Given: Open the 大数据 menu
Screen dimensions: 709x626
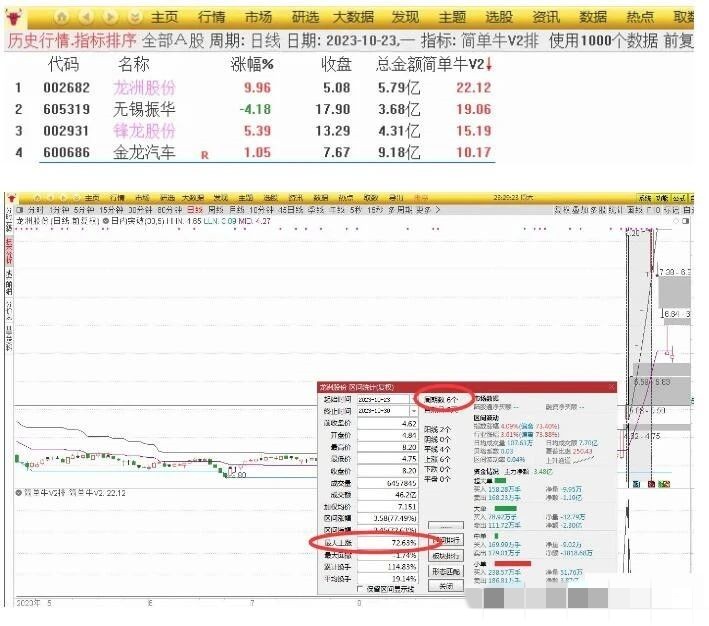Looking at the screenshot, I should pyautogui.click(x=355, y=18).
